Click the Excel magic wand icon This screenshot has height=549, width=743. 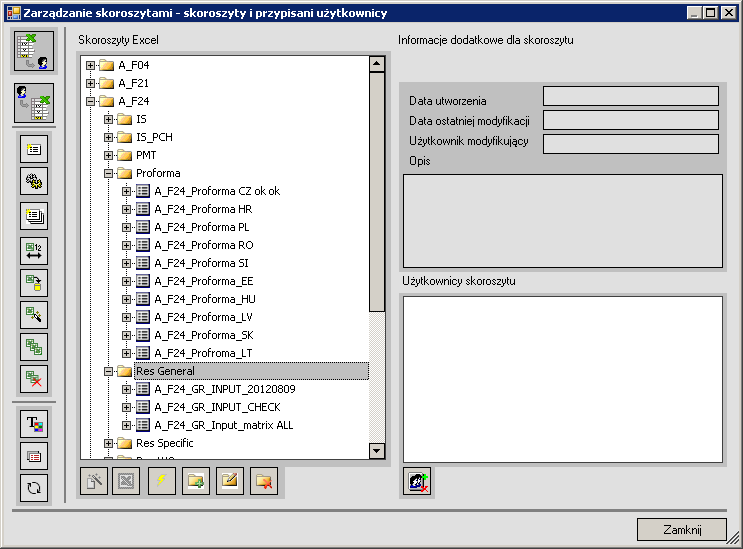[34, 315]
